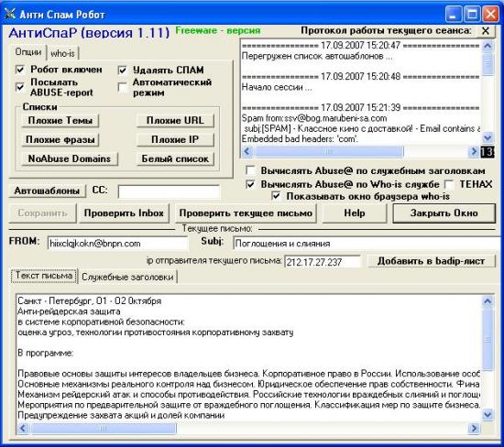Click the letter text scroll right arrow
The height and width of the screenshot is (447, 504).
coord(474,428)
